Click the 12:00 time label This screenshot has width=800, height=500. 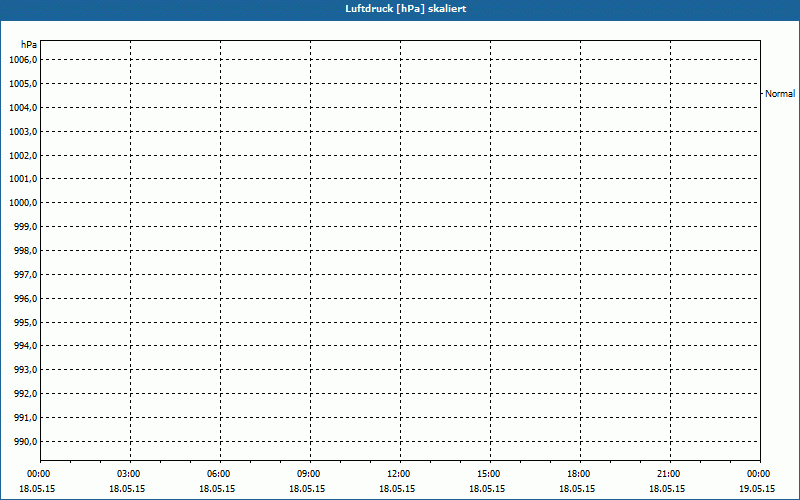(398, 474)
